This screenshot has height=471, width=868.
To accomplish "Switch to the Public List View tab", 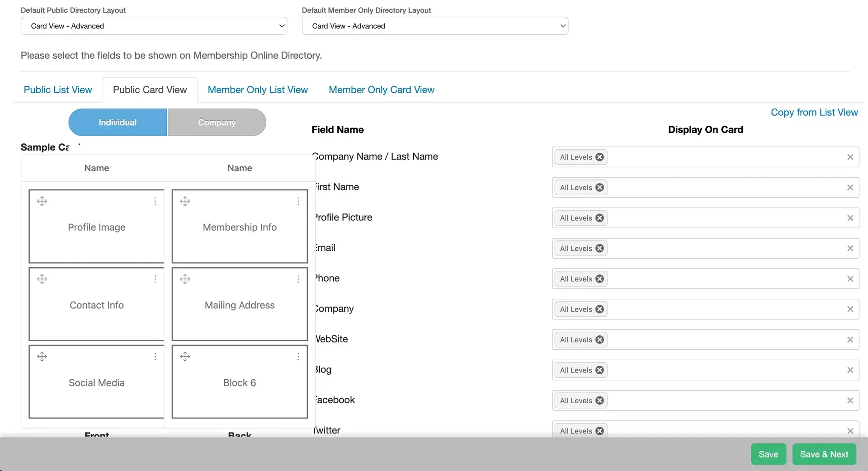I will tap(58, 89).
